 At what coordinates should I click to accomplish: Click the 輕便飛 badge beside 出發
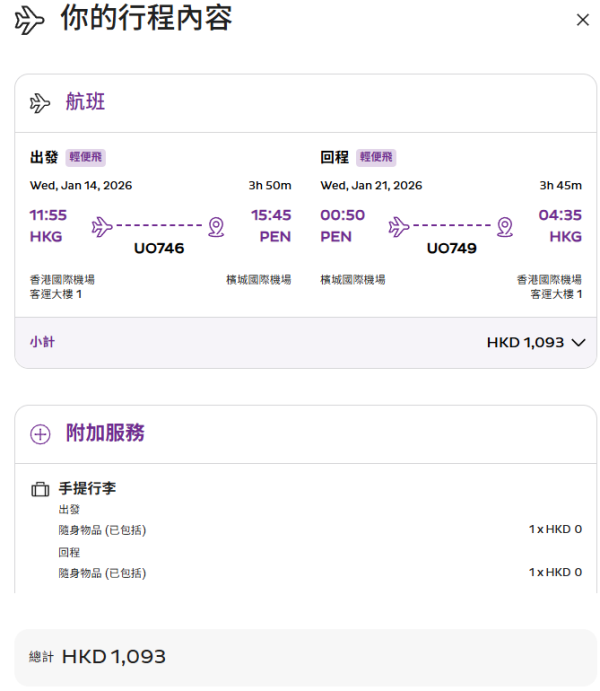[x=86, y=157]
